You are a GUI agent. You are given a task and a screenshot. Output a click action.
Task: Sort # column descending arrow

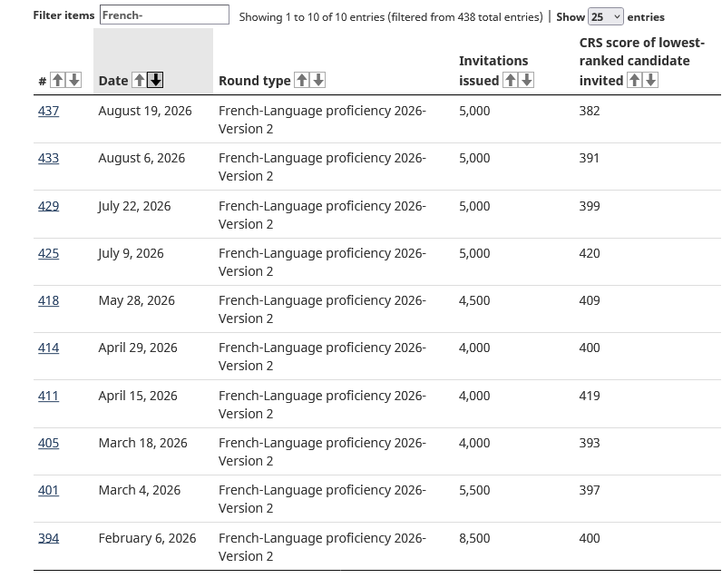(74, 80)
